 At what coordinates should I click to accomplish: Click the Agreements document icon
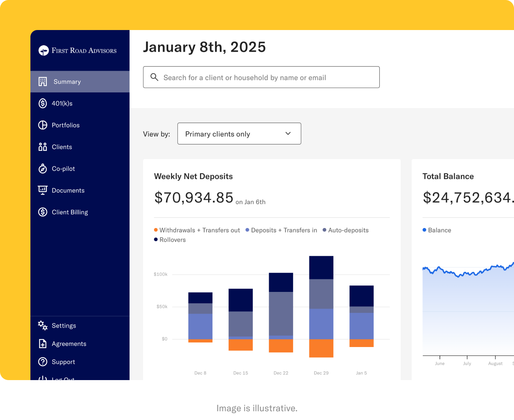tap(43, 344)
